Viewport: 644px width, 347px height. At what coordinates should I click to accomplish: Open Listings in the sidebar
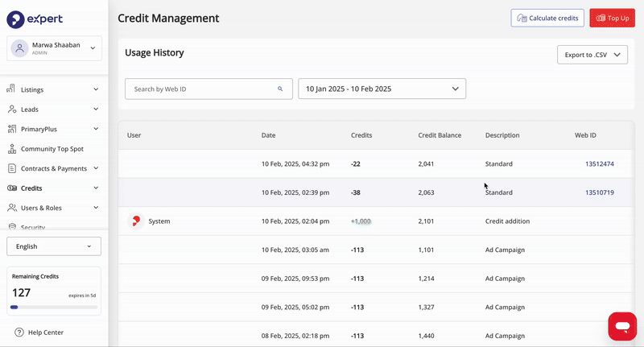pyautogui.click(x=32, y=89)
